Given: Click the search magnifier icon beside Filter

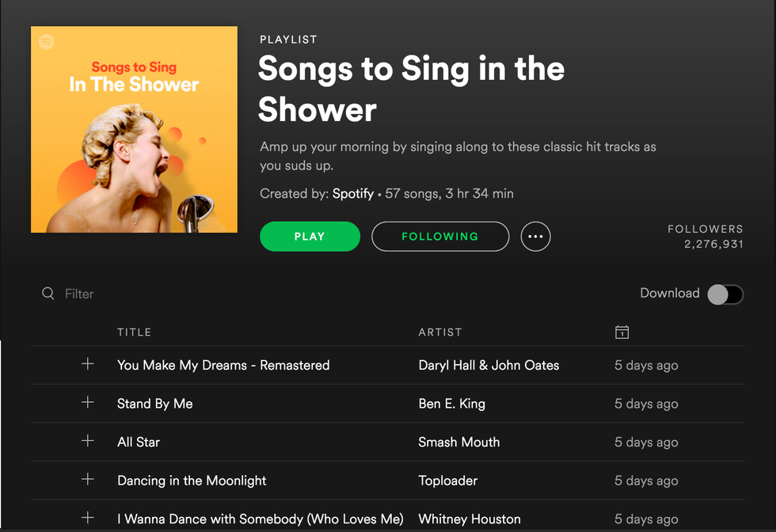Looking at the screenshot, I should (x=48, y=294).
